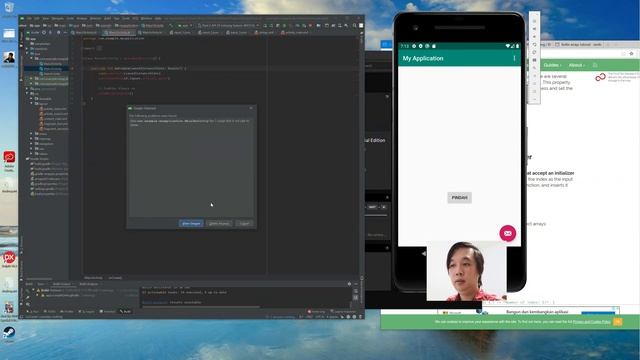The image size is (640, 360).
Task: Click the Build panel settings gear icon
Action: pos(349,284)
